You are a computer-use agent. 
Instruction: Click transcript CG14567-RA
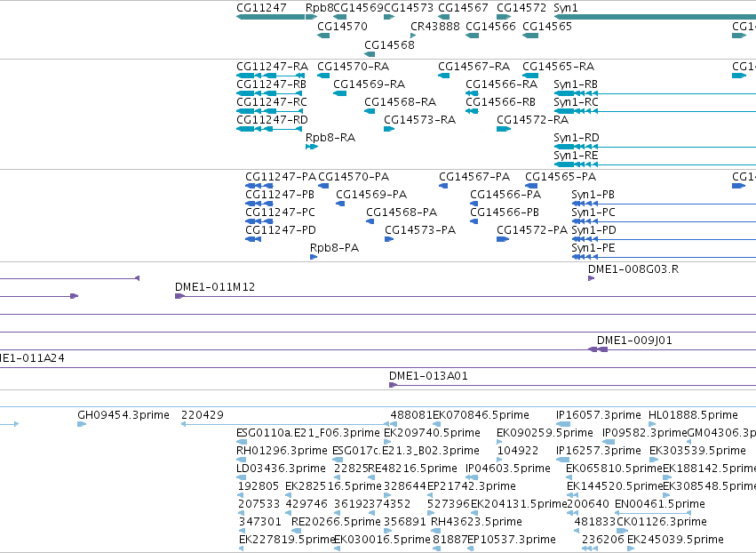[x=474, y=66]
